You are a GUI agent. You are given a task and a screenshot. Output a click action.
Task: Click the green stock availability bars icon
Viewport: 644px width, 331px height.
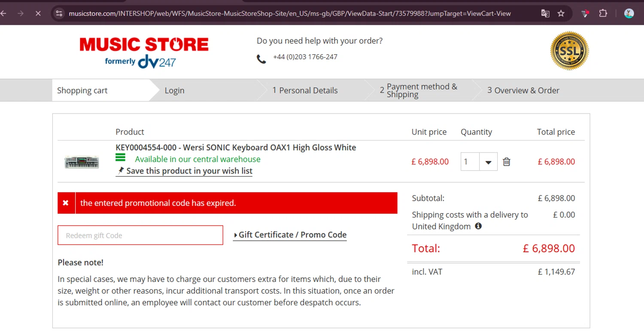click(120, 157)
